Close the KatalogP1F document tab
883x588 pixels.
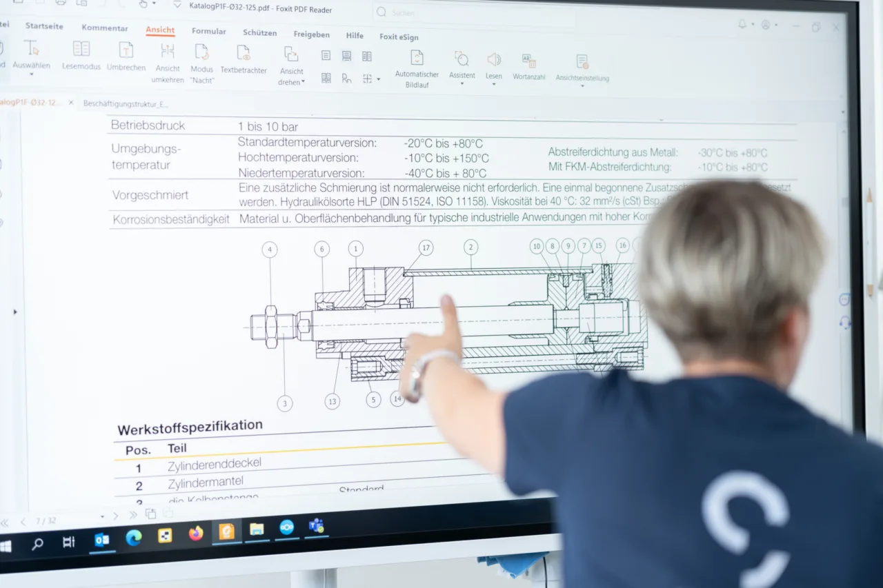pos(71,103)
